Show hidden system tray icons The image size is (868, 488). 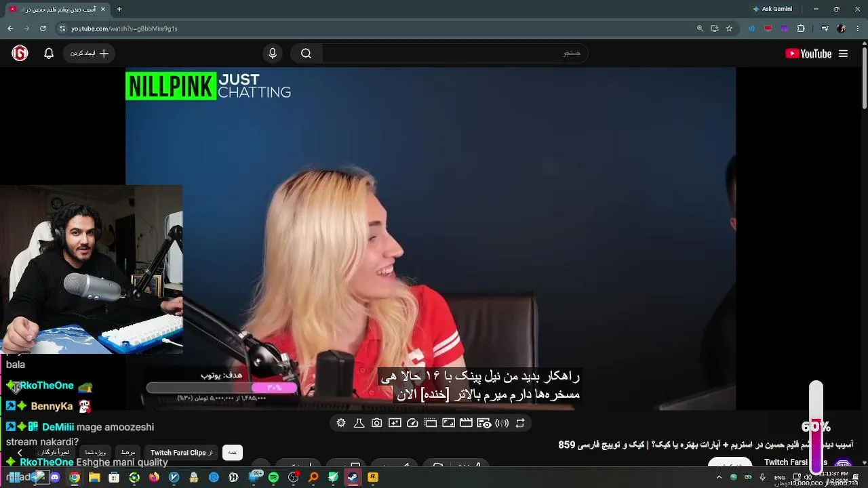[719, 477]
